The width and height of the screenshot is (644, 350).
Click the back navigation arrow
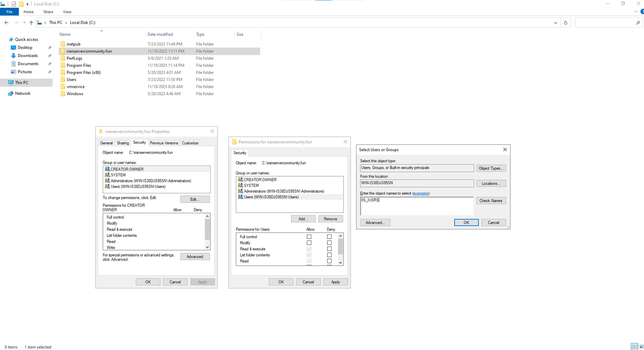(6, 23)
